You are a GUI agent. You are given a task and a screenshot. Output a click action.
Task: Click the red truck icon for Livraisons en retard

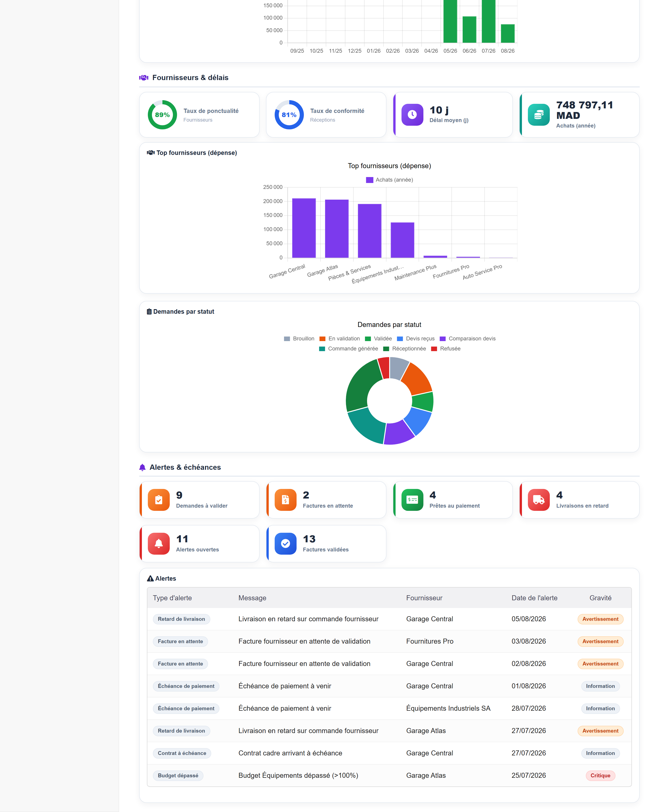[x=539, y=500]
